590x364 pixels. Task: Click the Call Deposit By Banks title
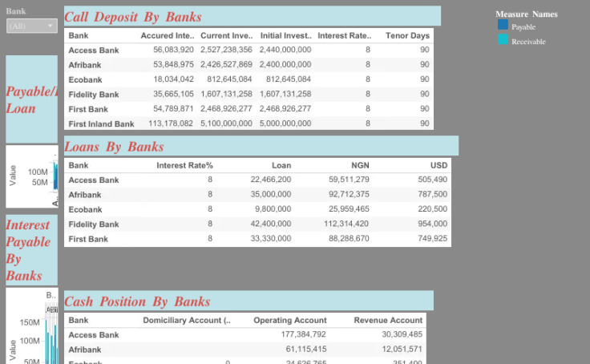(133, 17)
